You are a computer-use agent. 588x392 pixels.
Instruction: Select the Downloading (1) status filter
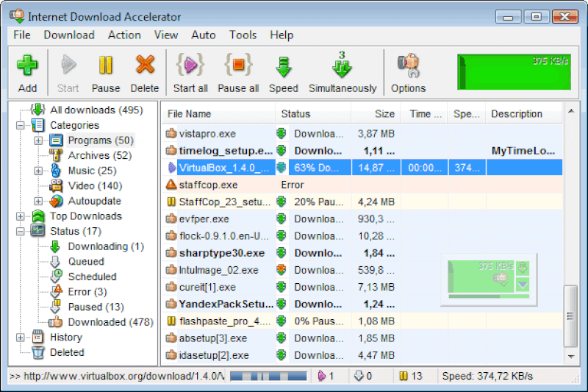[106, 246]
